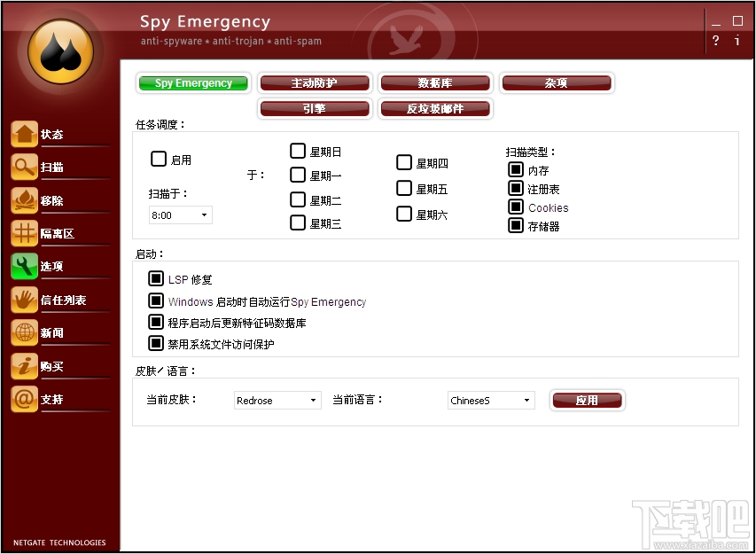Open the 反垃圾邮件 anti-spam tab

(436, 108)
